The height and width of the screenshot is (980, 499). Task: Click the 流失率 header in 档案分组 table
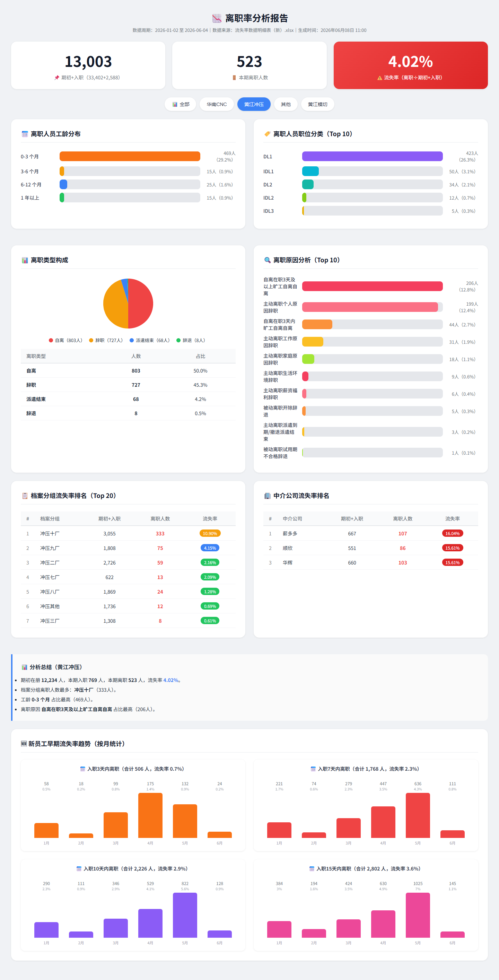(x=210, y=518)
